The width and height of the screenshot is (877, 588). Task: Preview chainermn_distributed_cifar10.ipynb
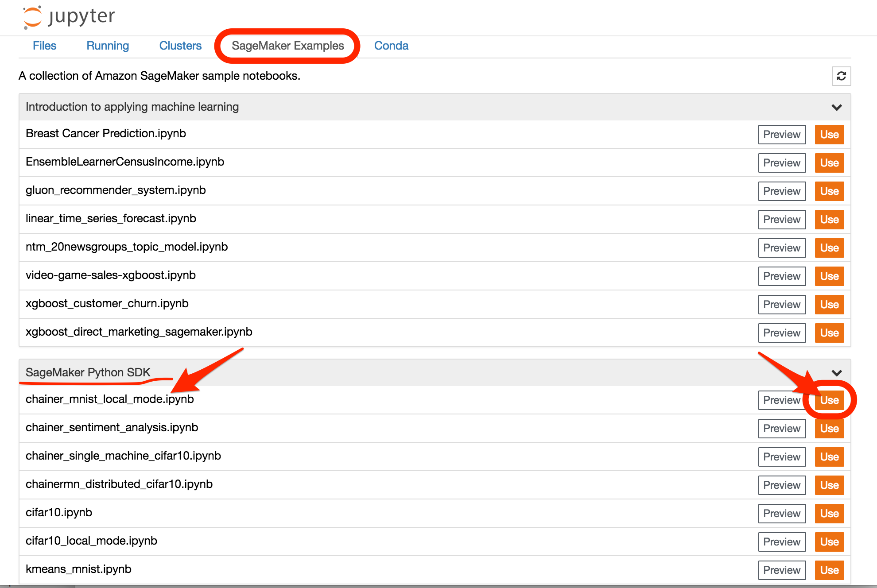click(x=781, y=485)
